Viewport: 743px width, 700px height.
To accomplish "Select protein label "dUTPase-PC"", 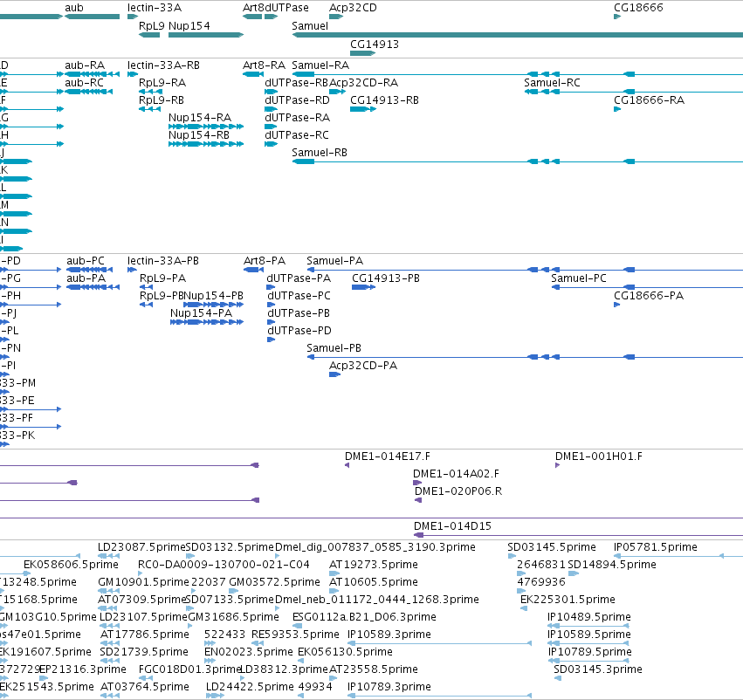I will (x=299, y=296).
